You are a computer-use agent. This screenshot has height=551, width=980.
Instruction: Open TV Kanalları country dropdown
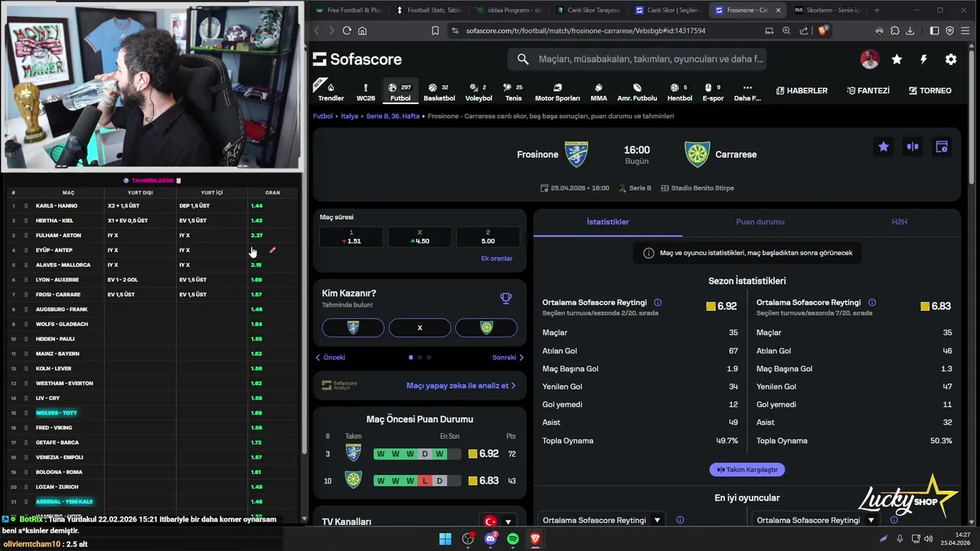(x=498, y=522)
